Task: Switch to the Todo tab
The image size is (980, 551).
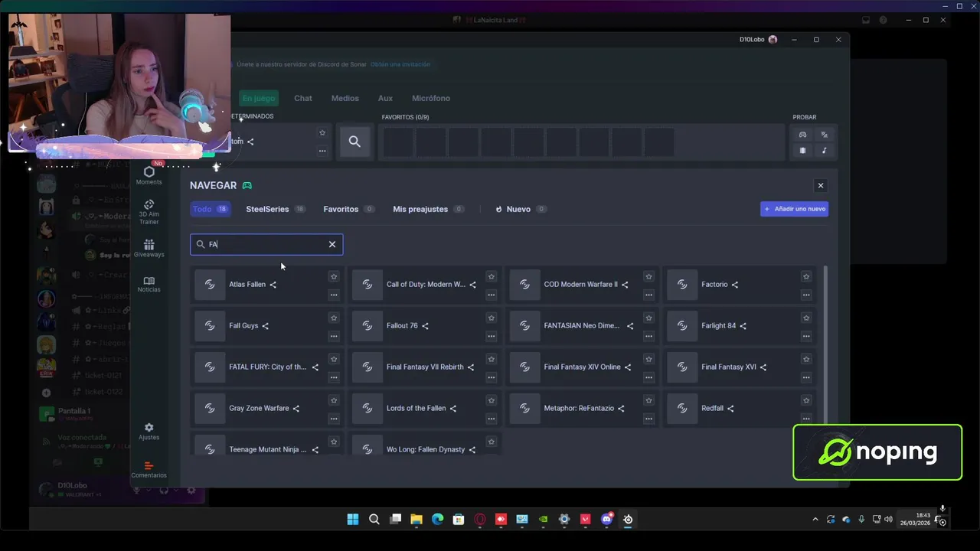Action: (210, 209)
